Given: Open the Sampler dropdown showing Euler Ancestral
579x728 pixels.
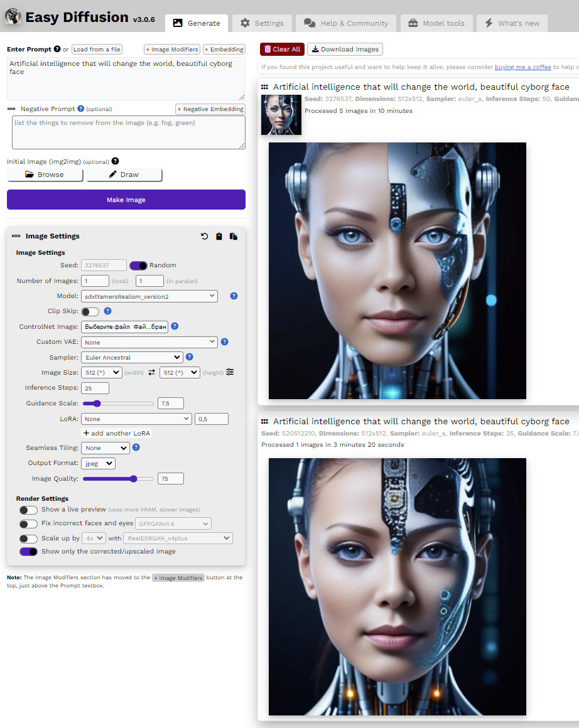Looking at the screenshot, I should (131, 358).
